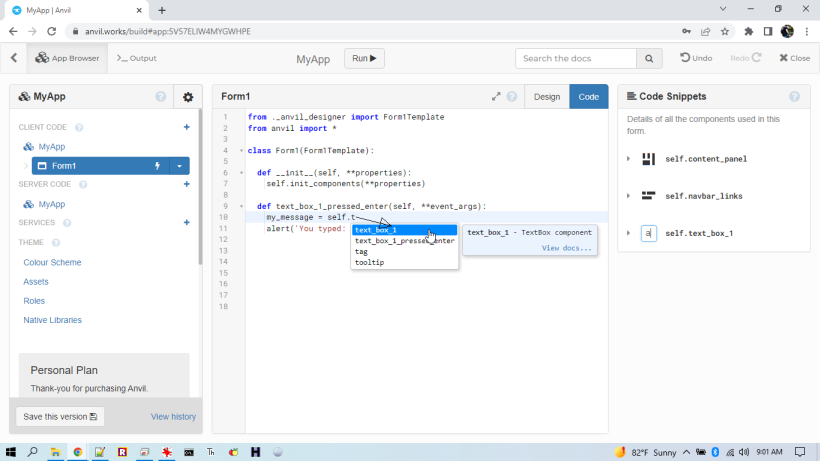Click the back arrow in top toolbar
The image size is (820, 461).
(x=14, y=58)
